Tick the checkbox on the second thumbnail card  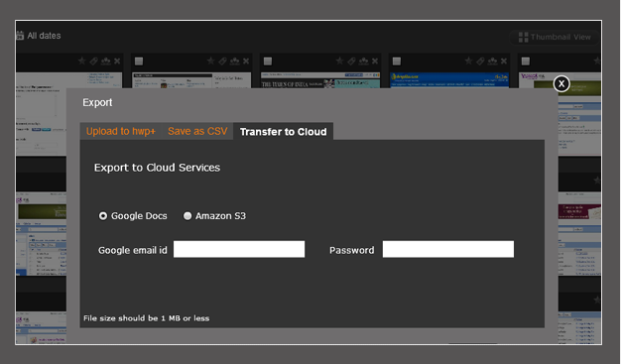(x=139, y=61)
